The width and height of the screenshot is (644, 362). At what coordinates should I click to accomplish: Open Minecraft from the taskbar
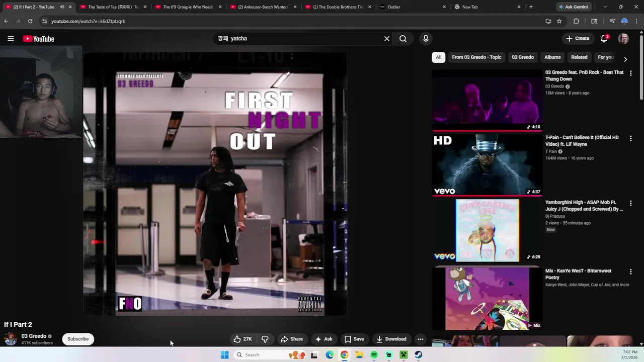tap(404, 355)
